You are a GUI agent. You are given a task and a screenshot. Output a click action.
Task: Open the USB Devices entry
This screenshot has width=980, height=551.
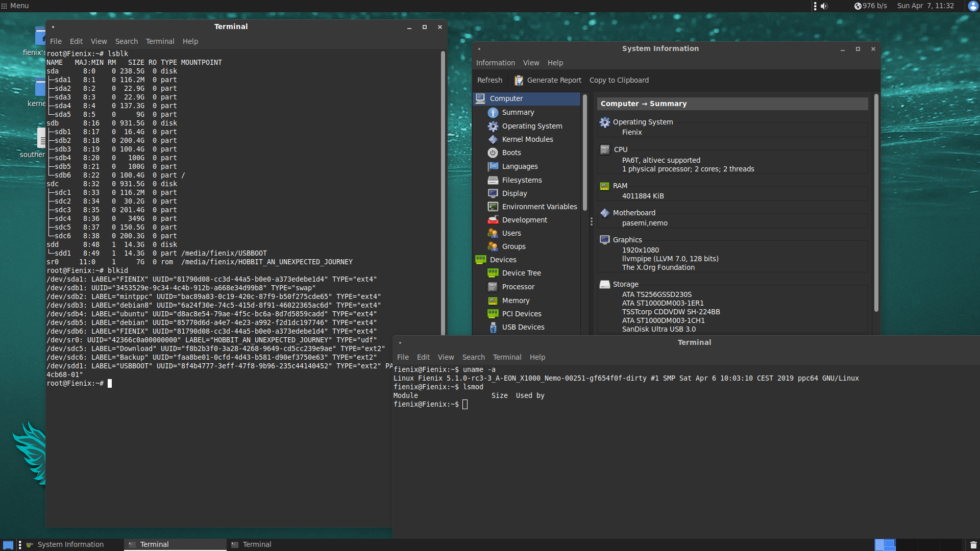(x=523, y=327)
